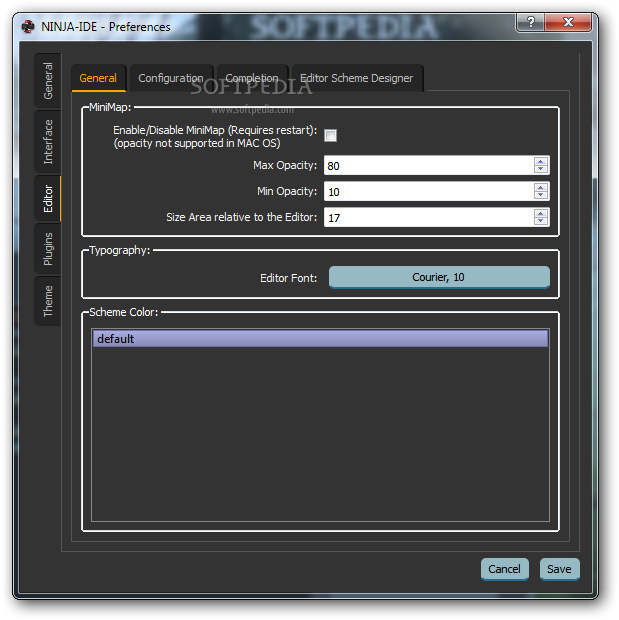Viewport: 619px width, 620px height.
Task: Click the help question mark button
Action: coord(530,22)
